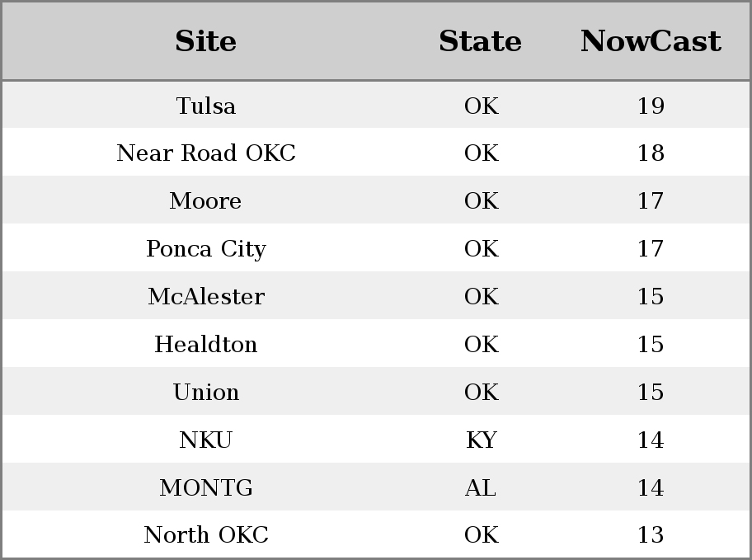Click the Healdton site name
This screenshot has height=560, width=752.
(206, 344)
